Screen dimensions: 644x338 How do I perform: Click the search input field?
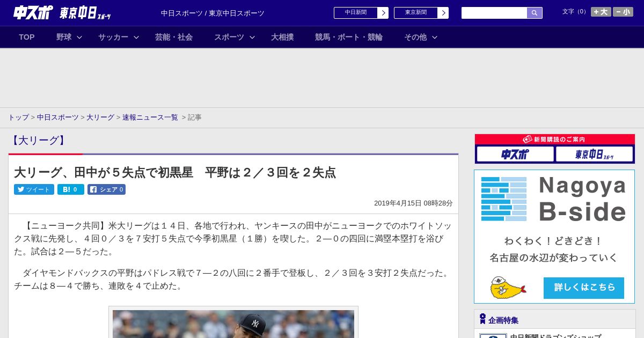[494, 13]
